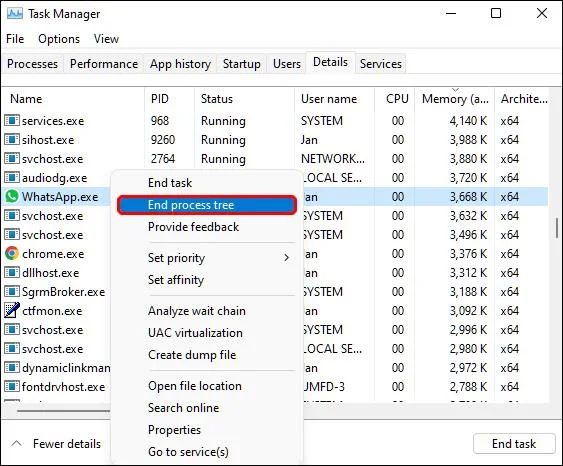Click the ctfmon.exe pen icon
This screenshot has height=466, width=563.
point(11,311)
